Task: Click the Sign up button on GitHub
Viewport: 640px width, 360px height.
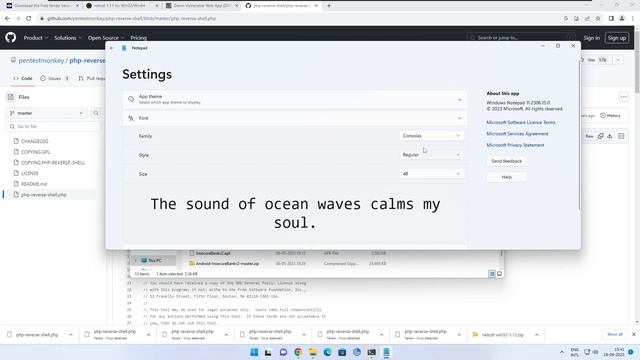Action: 616,38
